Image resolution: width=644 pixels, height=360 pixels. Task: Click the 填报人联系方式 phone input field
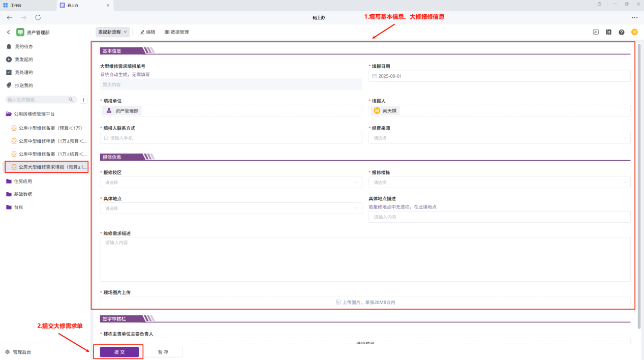point(231,138)
